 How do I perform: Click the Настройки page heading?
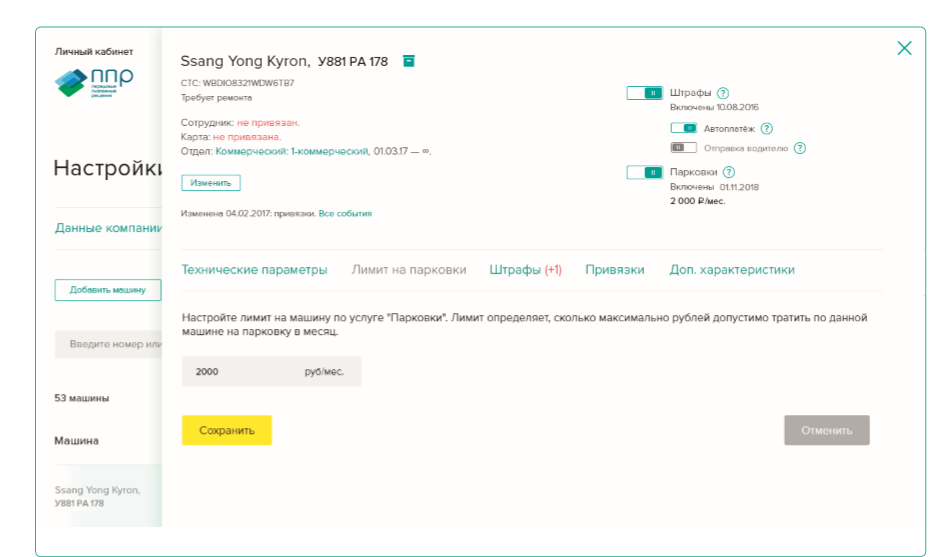pos(108,168)
